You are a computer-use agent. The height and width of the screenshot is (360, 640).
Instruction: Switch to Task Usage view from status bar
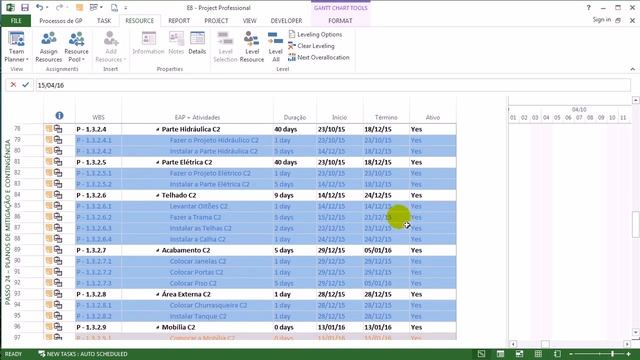coord(500,354)
